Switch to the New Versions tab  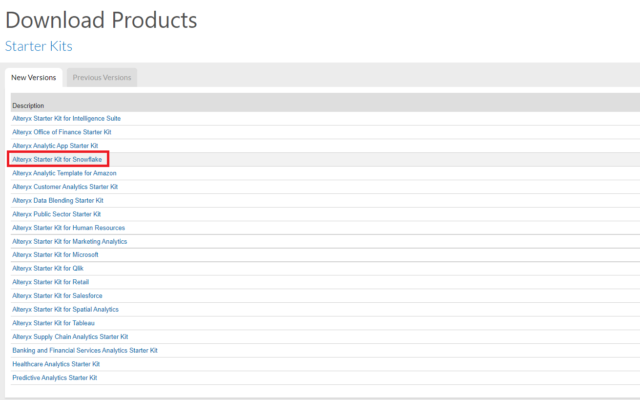(x=33, y=78)
